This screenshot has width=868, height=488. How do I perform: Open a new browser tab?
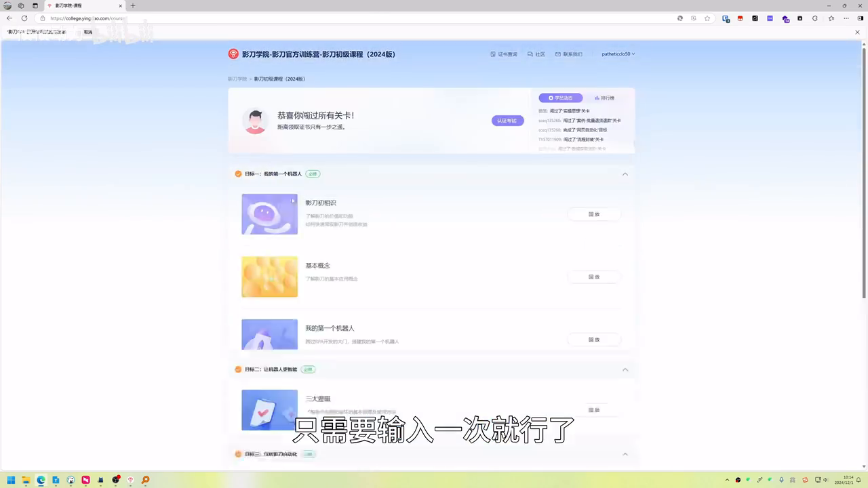[132, 5]
